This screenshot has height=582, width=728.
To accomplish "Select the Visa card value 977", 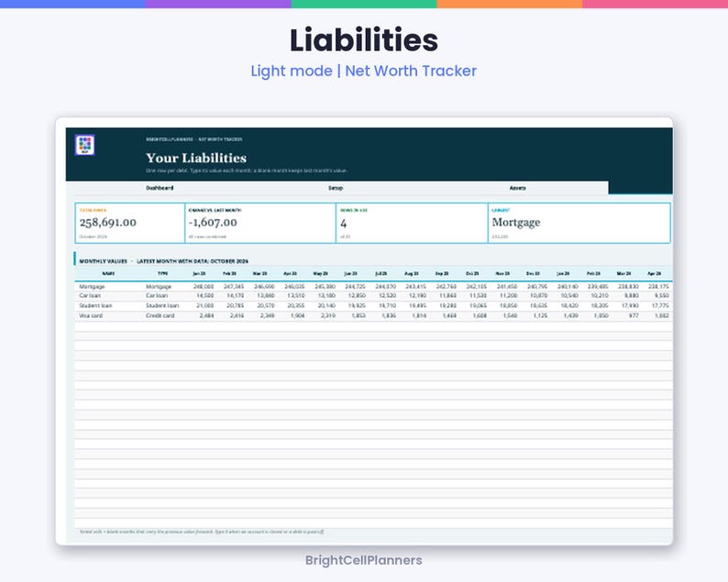I will 634,315.
